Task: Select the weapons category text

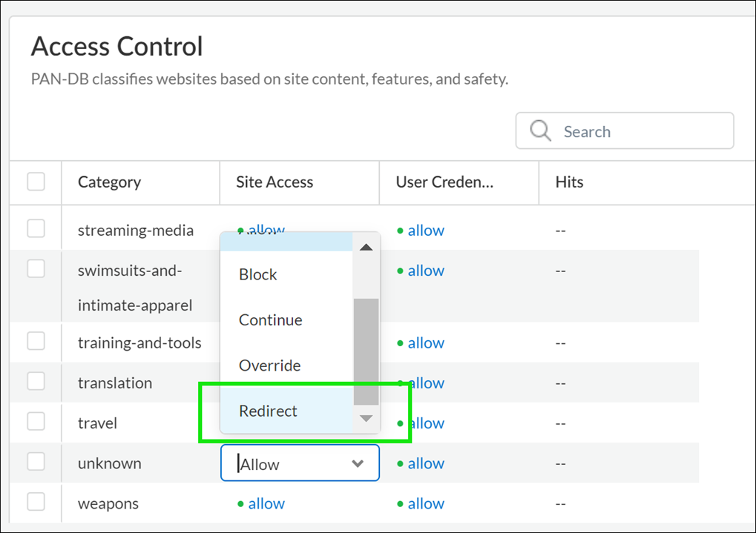Action: coord(108,503)
